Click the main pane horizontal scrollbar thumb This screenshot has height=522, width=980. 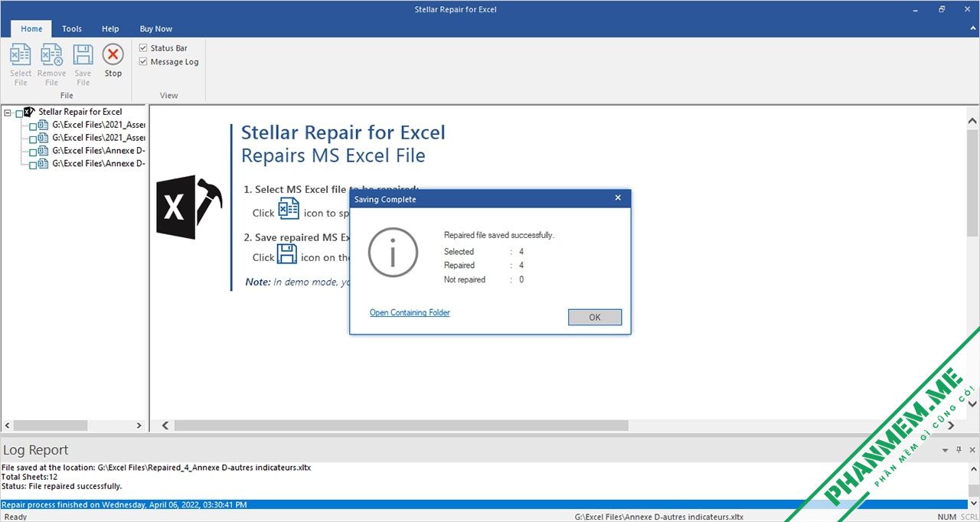click(x=401, y=426)
